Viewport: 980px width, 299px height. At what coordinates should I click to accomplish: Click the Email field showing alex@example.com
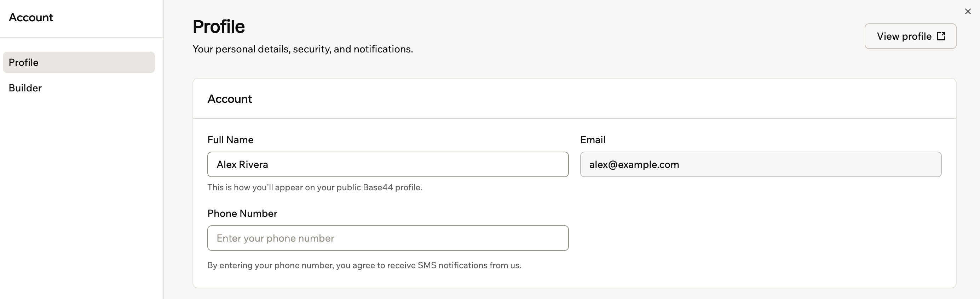761,164
